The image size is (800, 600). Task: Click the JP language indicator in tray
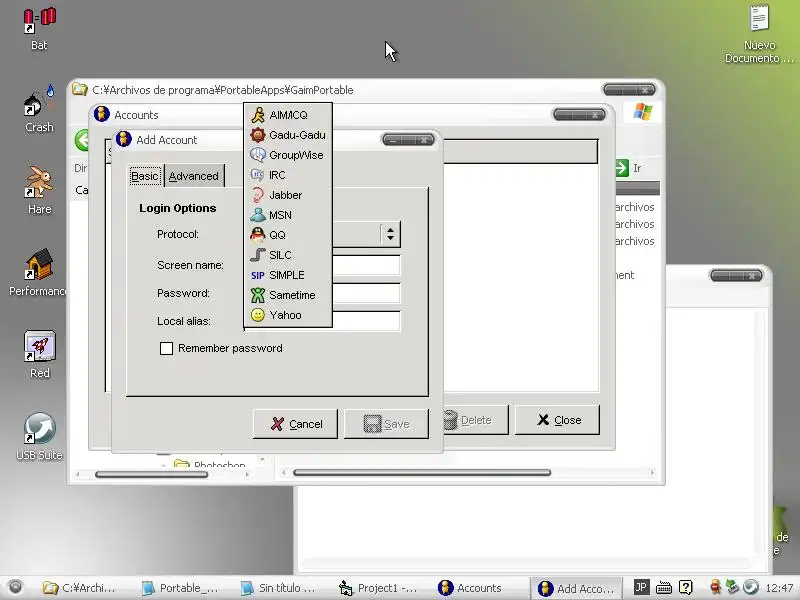641,587
